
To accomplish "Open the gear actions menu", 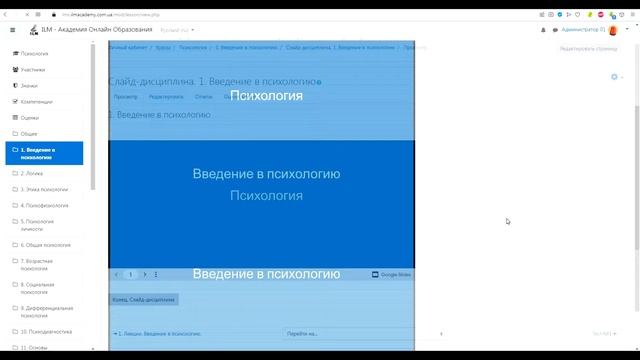I will tap(616, 77).
